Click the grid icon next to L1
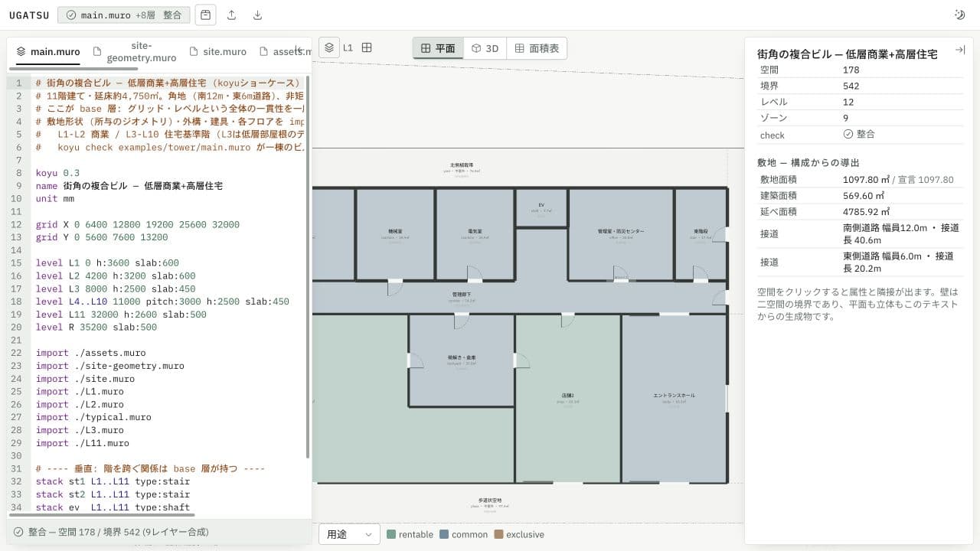This screenshot has height=551, width=980. [367, 47]
